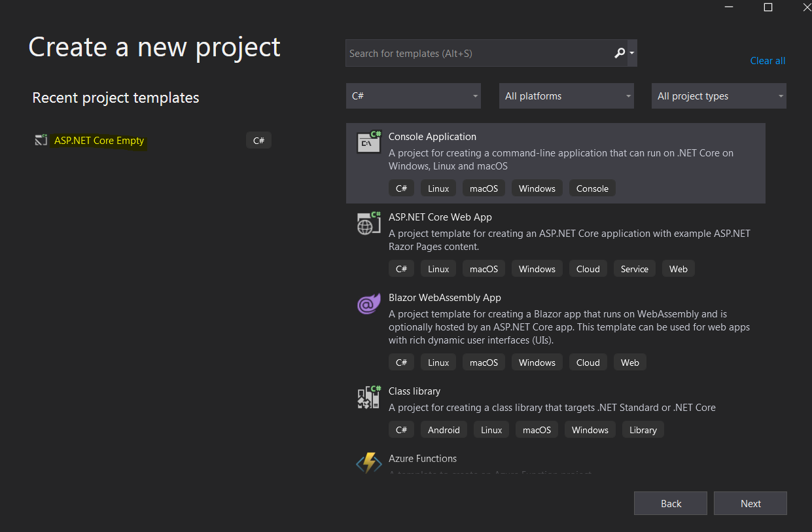Click the Next button
This screenshot has height=532, width=812.
[750, 503]
